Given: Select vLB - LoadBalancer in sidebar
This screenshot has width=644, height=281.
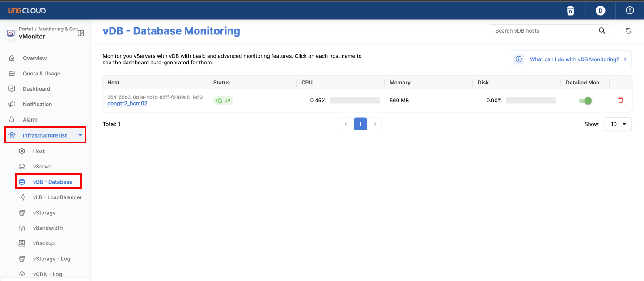Looking at the screenshot, I should tap(57, 197).
